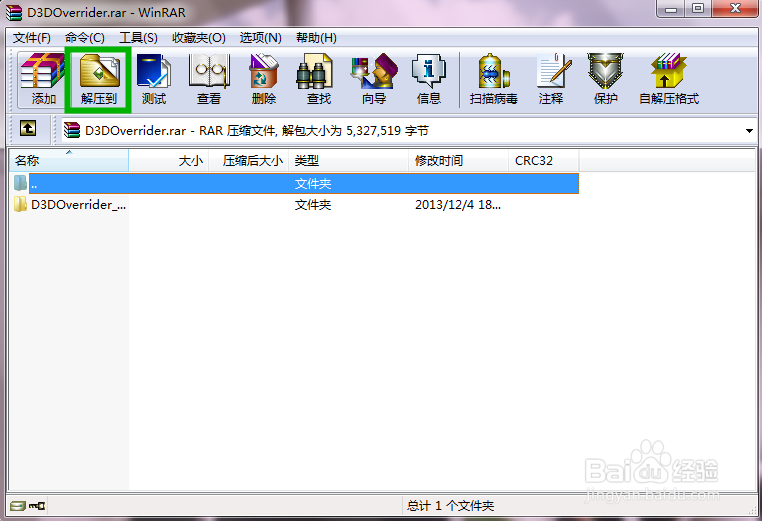Open the Wizard (向导) icon

tap(374, 79)
